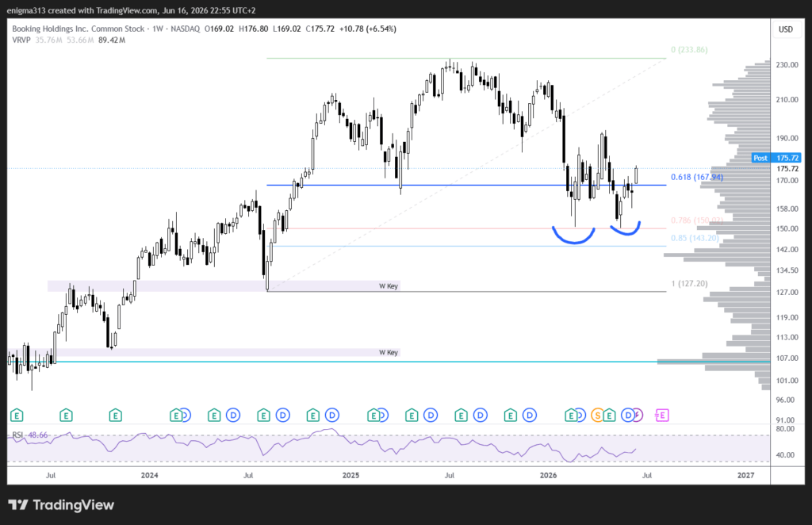Click the TradingView logo
The width and height of the screenshot is (812, 525).
click(61, 505)
